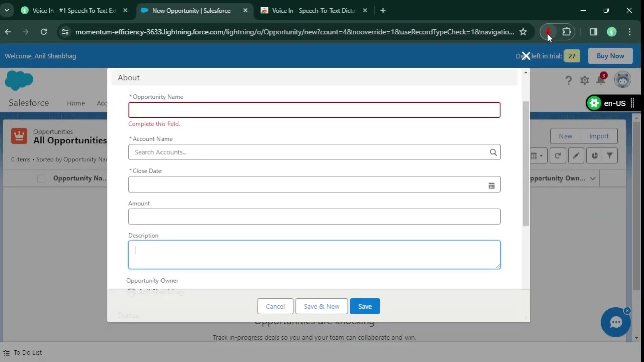The height and width of the screenshot is (362, 644).
Task: Go back in browser history
Action: [8, 32]
